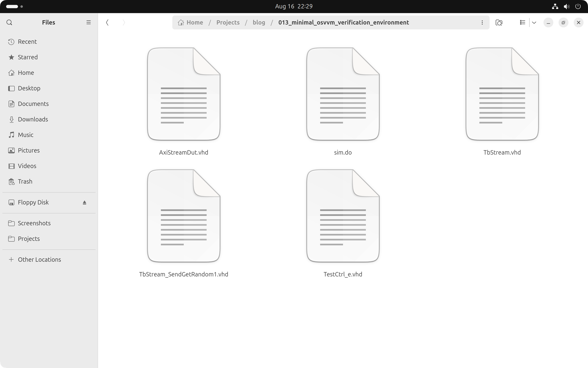Go to Downloads folder

(x=33, y=119)
